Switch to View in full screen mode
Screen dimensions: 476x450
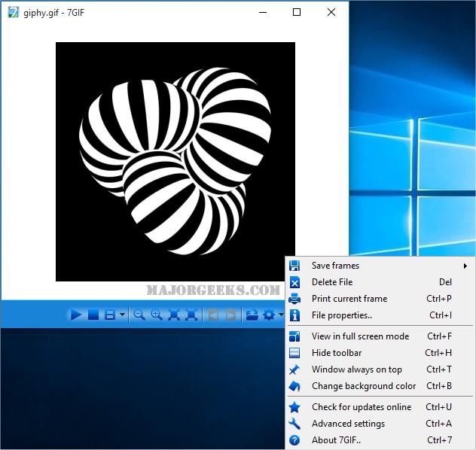point(360,336)
